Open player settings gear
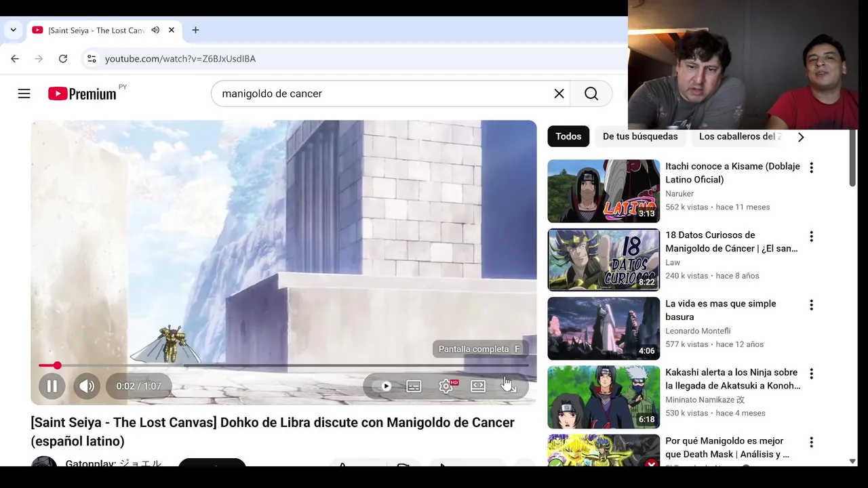 click(446, 386)
